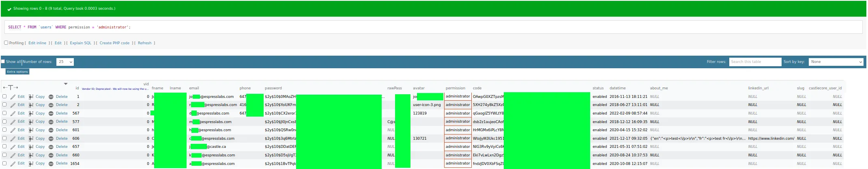
Task: Click the pencil edit icon for row id 657
Action: (x=13, y=147)
